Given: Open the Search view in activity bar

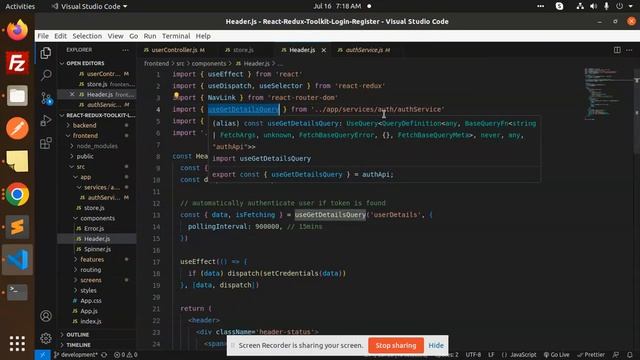Looking at the screenshot, I should tap(46, 75).
